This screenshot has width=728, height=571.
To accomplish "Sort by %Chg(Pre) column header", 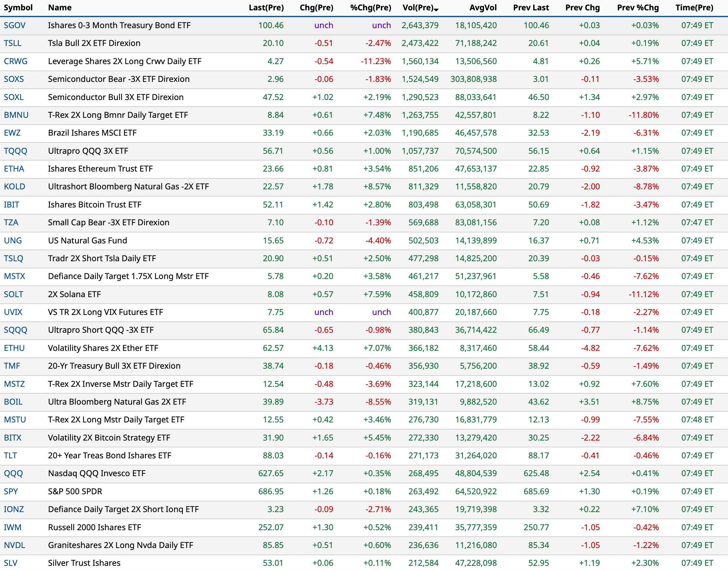I will [x=370, y=8].
